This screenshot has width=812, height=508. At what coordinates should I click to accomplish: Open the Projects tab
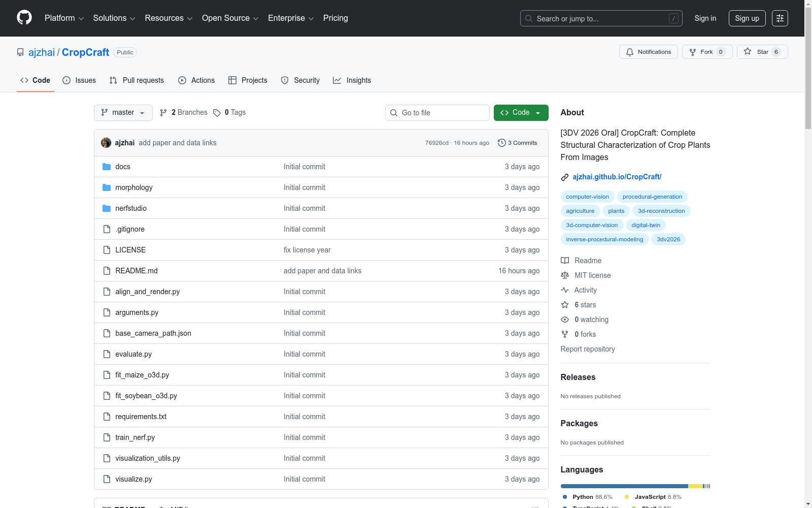(x=248, y=80)
